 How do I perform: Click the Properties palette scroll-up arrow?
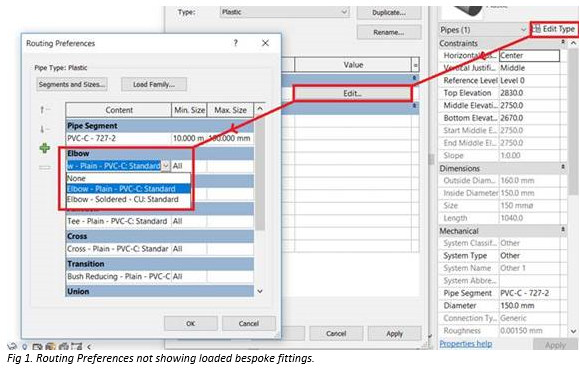pyautogui.click(x=573, y=43)
